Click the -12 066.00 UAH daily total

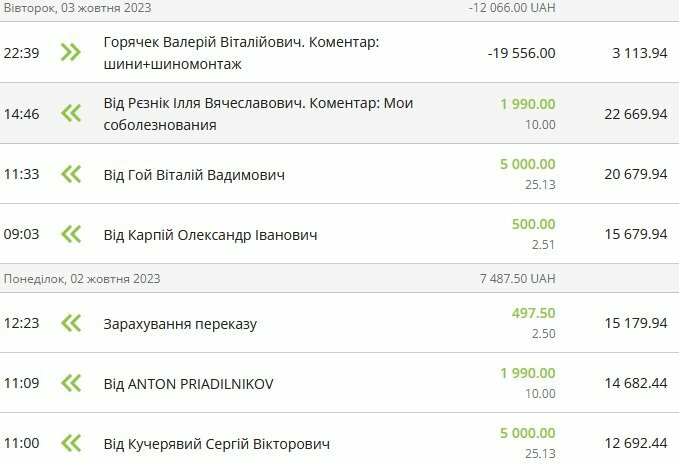click(512, 7)
